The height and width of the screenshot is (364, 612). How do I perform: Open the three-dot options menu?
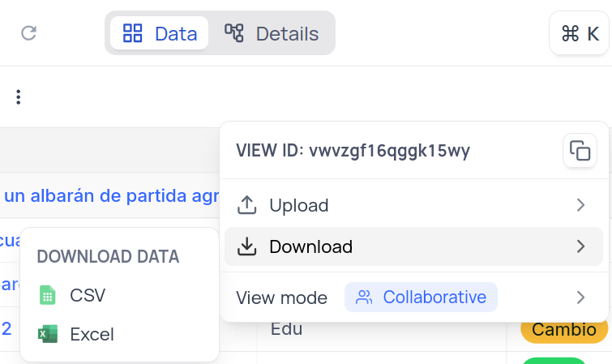click(18, 97)
